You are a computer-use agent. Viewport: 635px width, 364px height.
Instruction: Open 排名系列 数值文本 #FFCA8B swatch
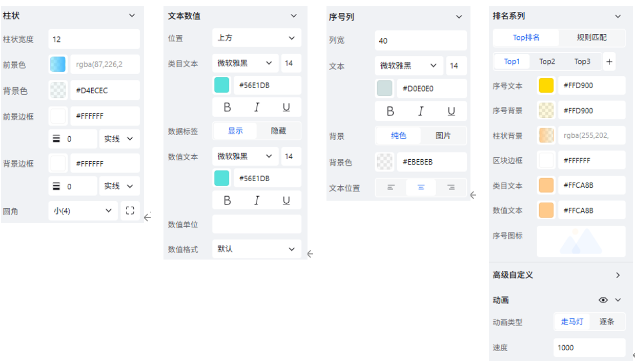[546, 210]
